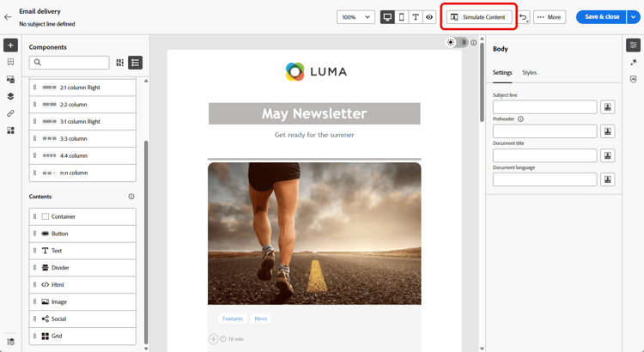The width and height of the screenshot is (644, 352).
Task: Switch to mobile preview mode
Action: (x=402, y=17)
